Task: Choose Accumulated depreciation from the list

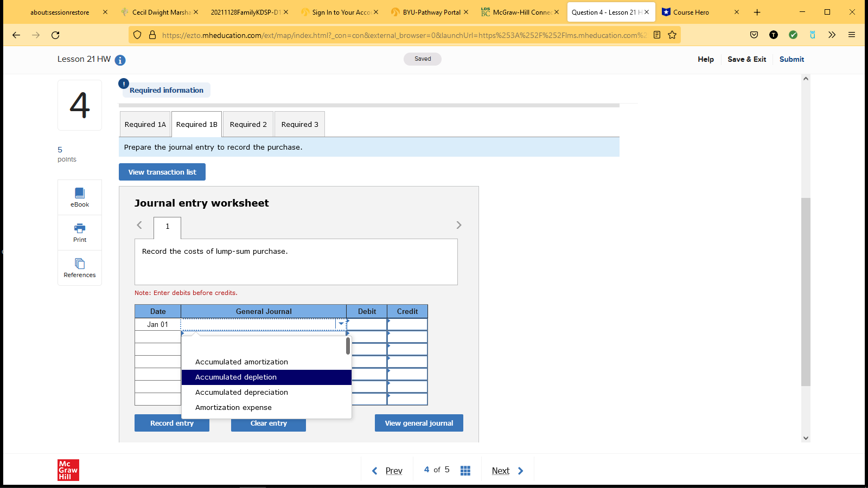Action: coord(266,393)
